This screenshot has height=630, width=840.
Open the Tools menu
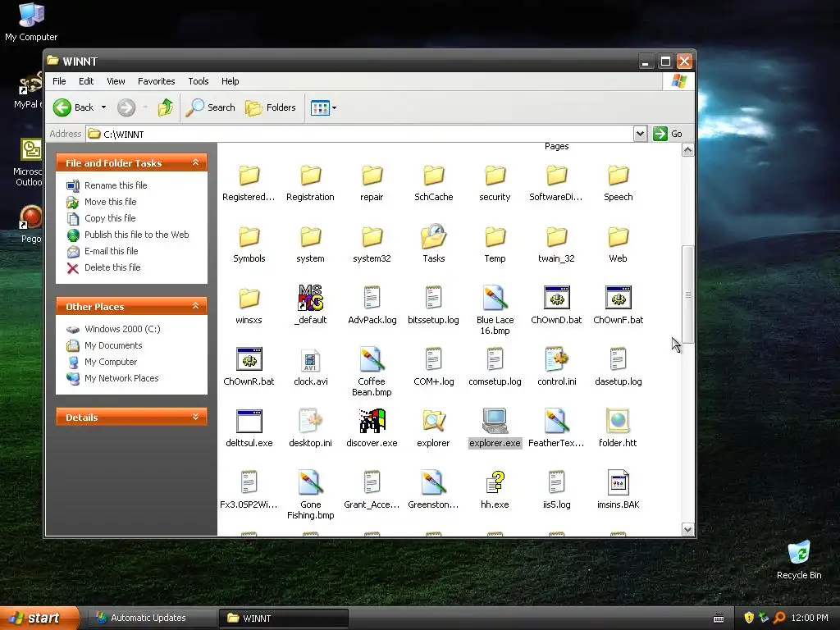click(x=199, y=81)
